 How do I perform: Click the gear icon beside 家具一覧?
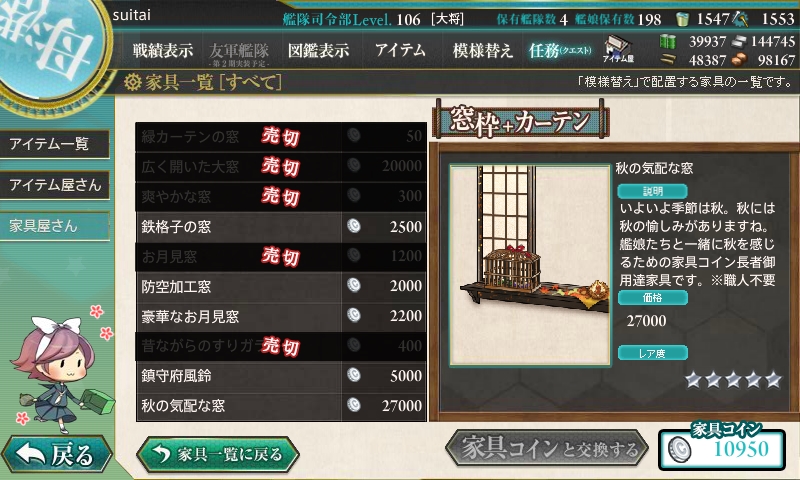[132, 82]
